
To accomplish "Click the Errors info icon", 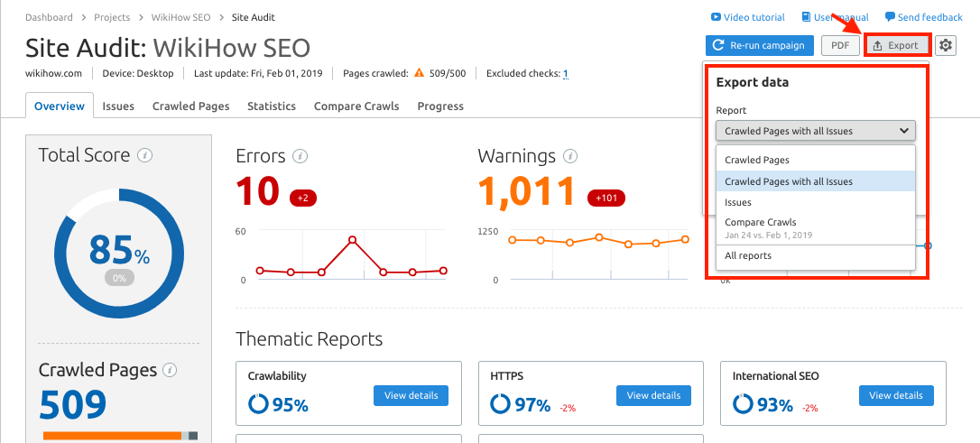I will coord(300,155).
